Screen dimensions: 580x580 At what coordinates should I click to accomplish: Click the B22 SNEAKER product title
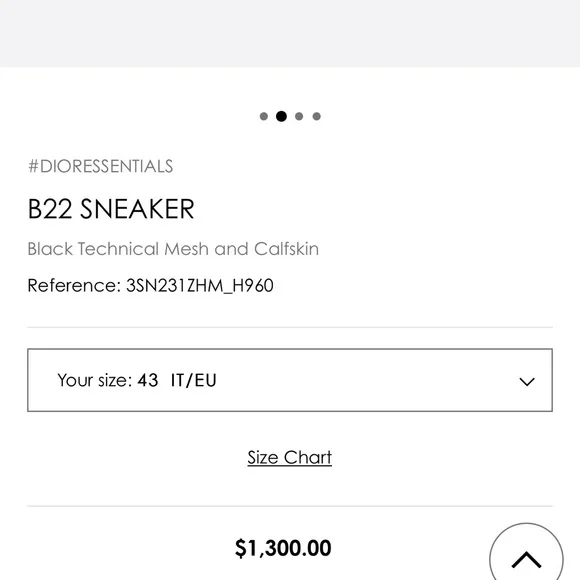pyautogui.click(x=111, y=209)
